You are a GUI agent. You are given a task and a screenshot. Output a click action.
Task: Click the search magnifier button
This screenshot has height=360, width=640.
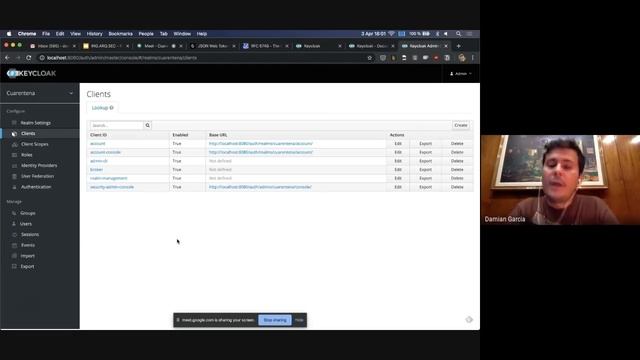click(x=147, y=125)
